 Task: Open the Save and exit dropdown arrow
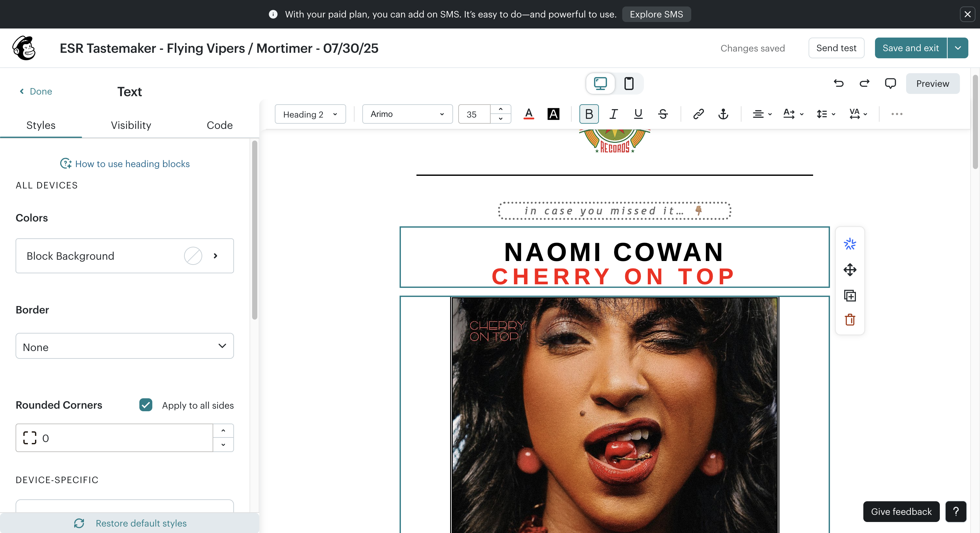click(958, 48)
